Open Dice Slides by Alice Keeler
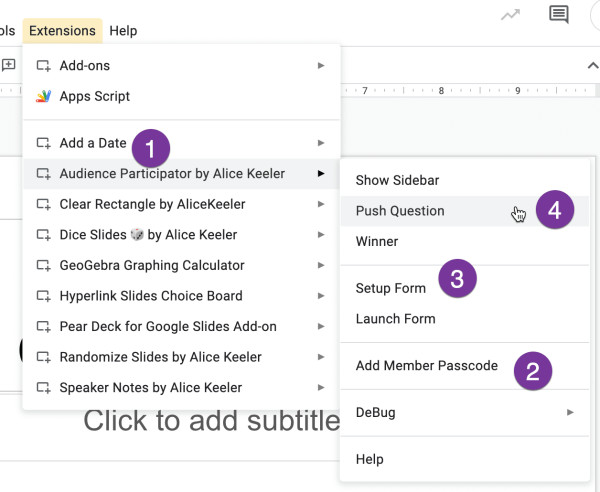Screen dimensions: 600x492 pyautogui.click(x=182, y=235)
